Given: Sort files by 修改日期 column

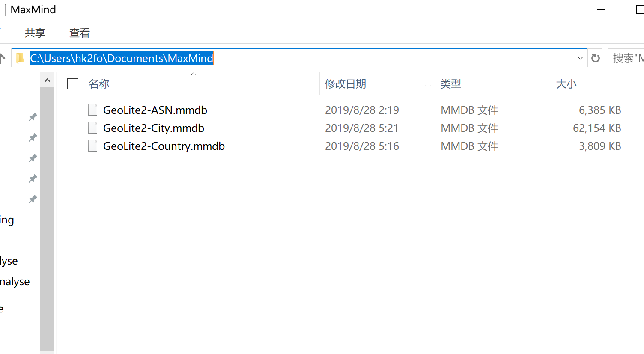Looking at the screenshot, I should tap(346, 84).
